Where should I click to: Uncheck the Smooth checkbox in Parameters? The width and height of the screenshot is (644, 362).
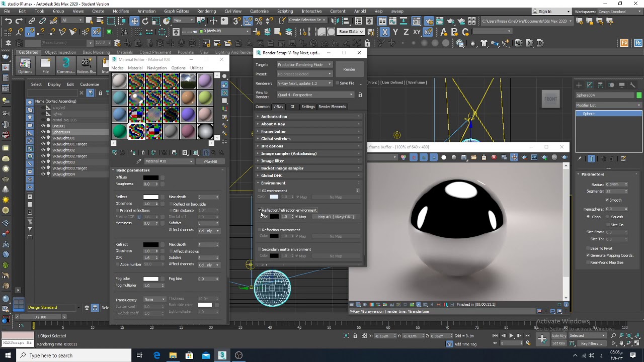point(607,200)
